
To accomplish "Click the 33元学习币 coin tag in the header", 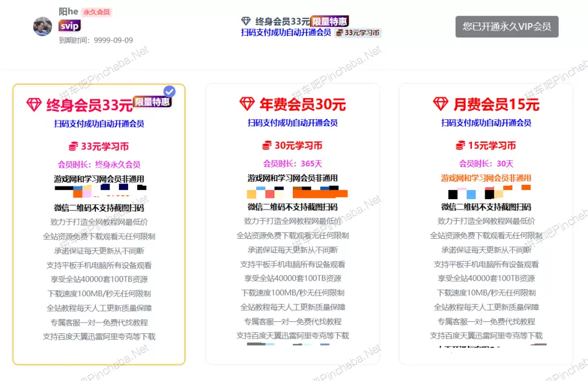I will (358, 33).
